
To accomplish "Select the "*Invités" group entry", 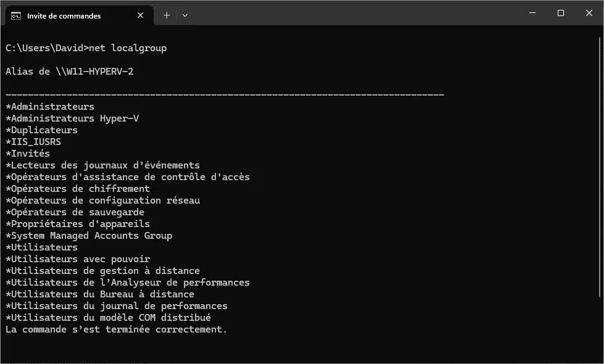I will click(28, 153).
